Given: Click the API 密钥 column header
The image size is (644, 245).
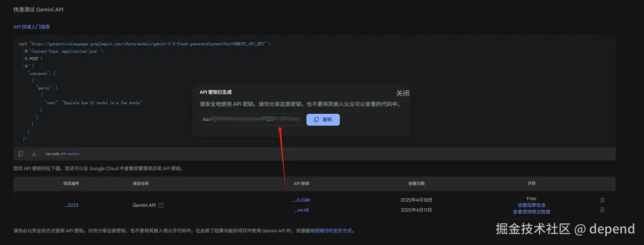Looking at the screenshot, I should coord(301,184).
